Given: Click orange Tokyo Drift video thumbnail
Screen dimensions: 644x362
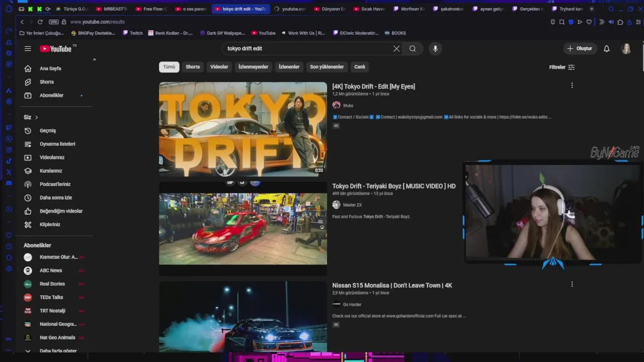Looking at the screenshot, I should (243, 129).
